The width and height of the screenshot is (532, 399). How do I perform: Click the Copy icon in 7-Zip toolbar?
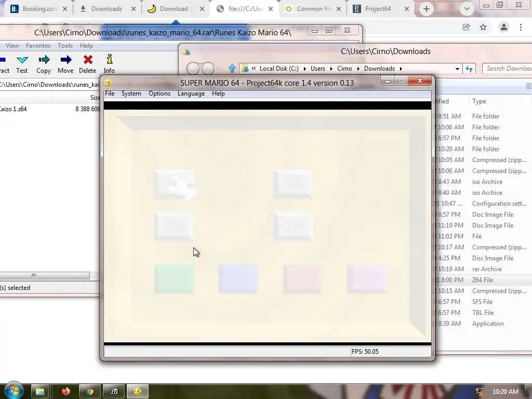(x=44, y=64)
